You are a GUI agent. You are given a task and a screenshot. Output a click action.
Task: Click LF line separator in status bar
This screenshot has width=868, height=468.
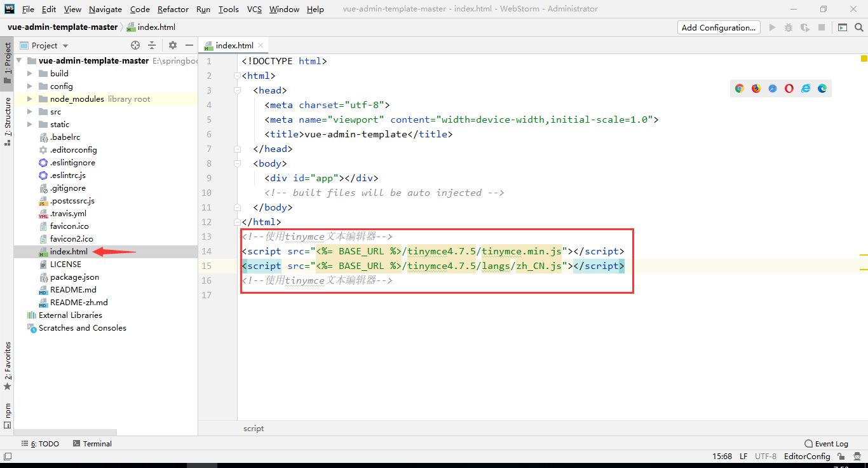[x=743, y=456]
